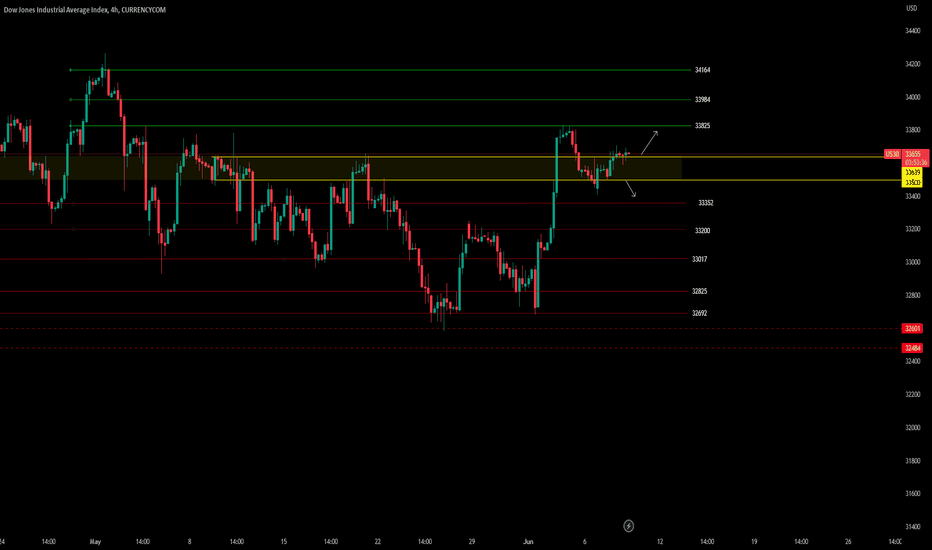This screenshot has width=932, height=550.
Task: Click the 33800 tick on the price axis
Action: point(912,130)
